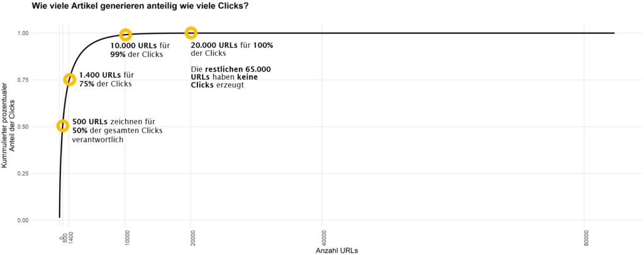Click the 'restlichen 65.000 URLs' annotation text

click(231, 77)
